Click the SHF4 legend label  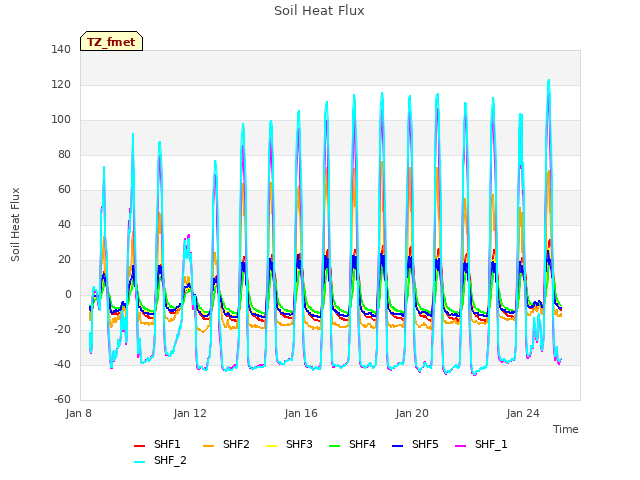[x=362, y=444]
